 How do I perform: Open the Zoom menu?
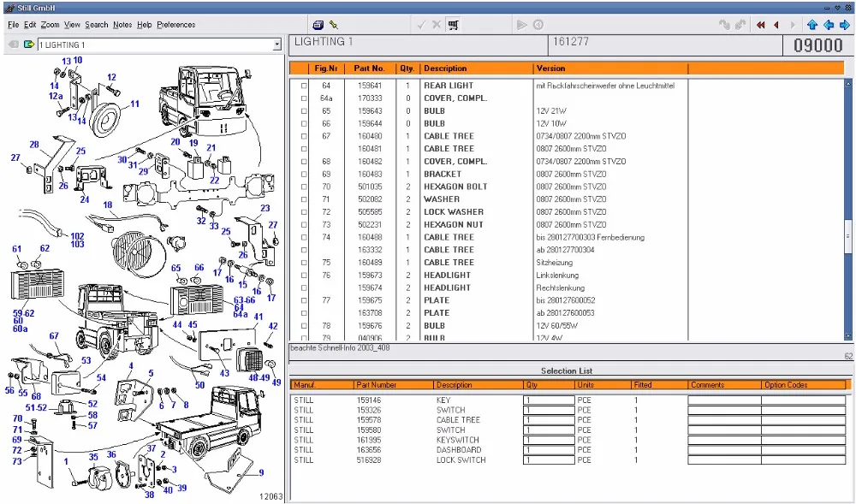coord(50,25)
